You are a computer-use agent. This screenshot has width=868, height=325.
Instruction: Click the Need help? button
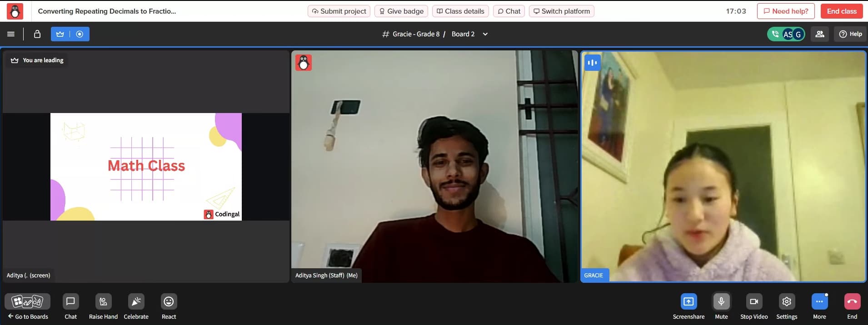pos(786,11)
